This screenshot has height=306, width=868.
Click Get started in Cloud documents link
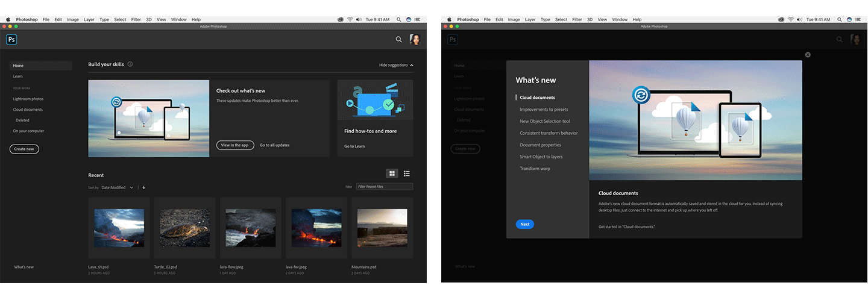pos(627,226)
